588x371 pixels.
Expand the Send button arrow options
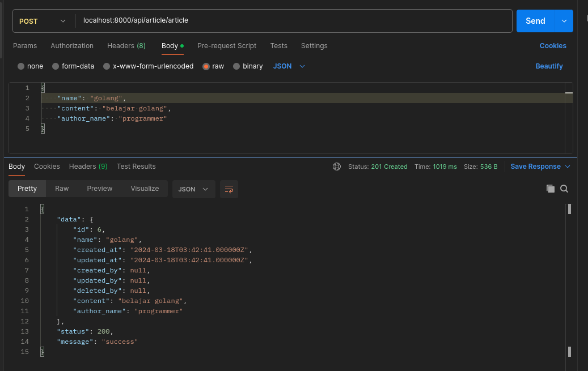pyautogui.click(x=564, y=21)
